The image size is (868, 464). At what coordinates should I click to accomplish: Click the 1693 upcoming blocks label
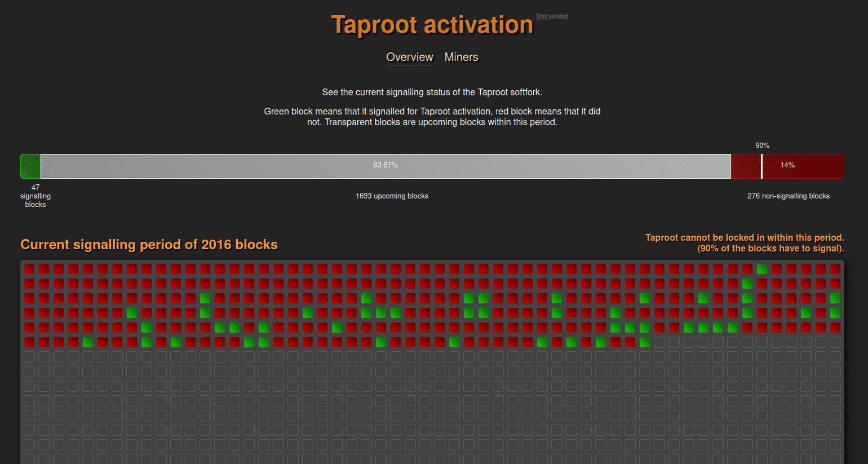pyautogui.click(x=392, y=196)
